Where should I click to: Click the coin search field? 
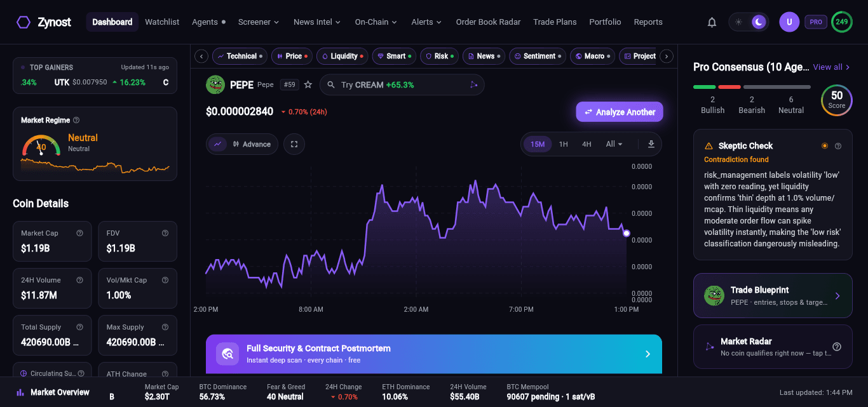click(x=402, y=84)
